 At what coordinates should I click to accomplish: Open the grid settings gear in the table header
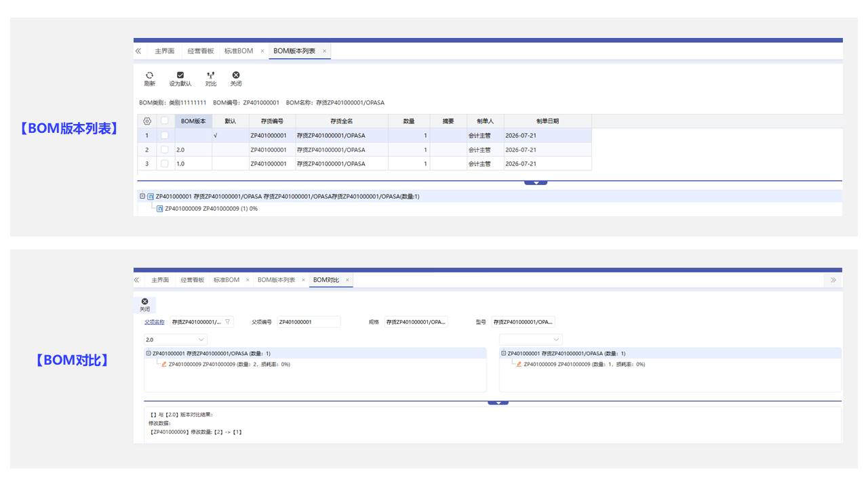pyautogui.click(x=147, y=121)
